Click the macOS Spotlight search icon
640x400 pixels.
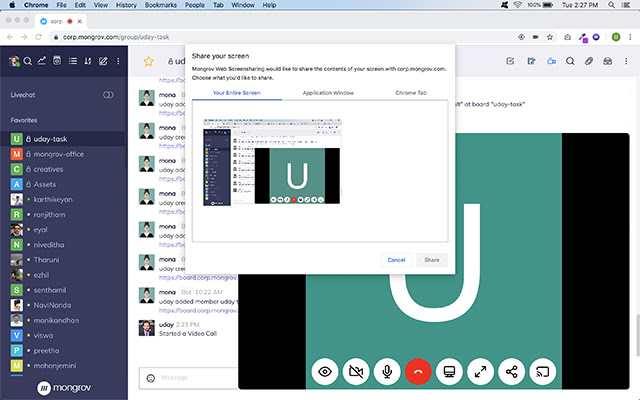pos(611,5)
